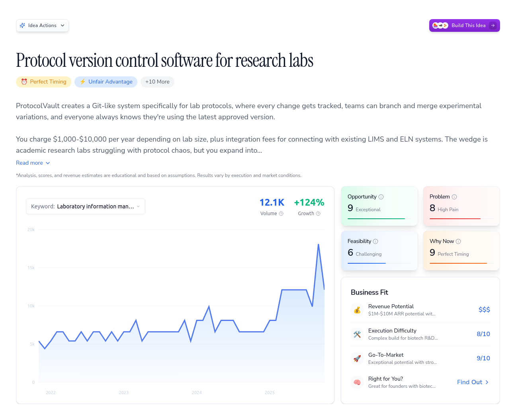Viewport: 516px width, 420px height.
Task: Click the help icon beside Volume
Action: coord(281,214)
